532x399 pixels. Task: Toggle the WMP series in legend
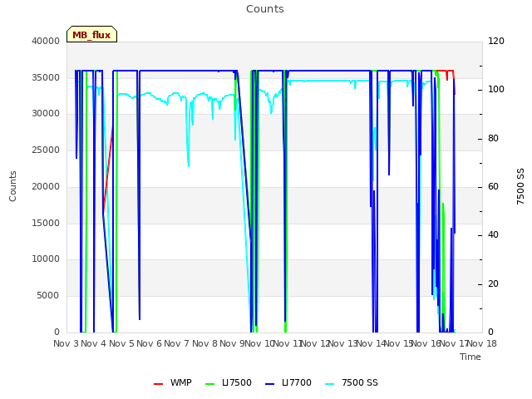[x=172, y=382]
